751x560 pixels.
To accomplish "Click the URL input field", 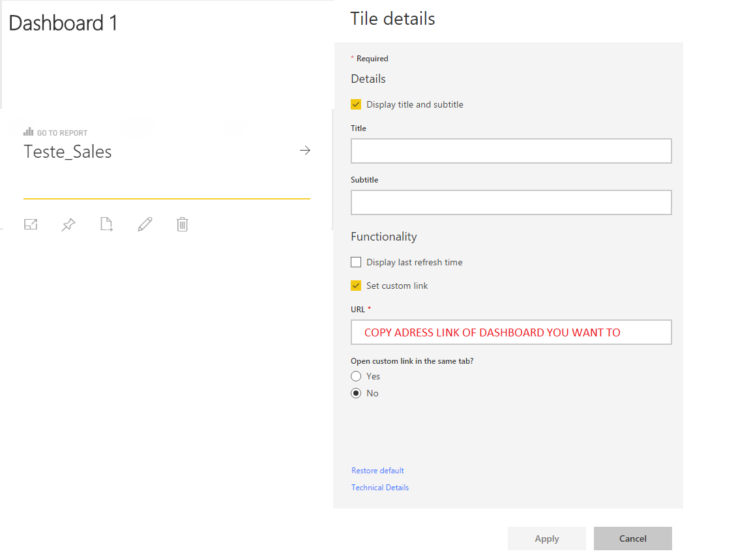I will coord(511,332).
